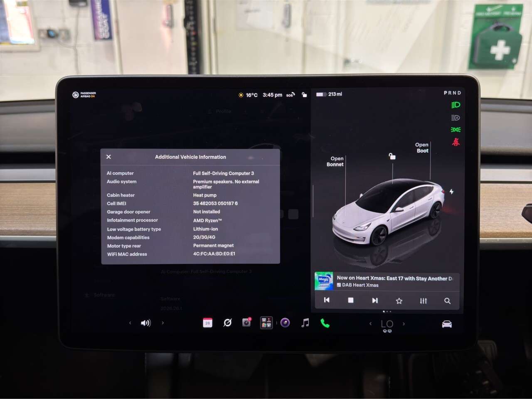Screen dimensions: 532x399
Task: Increase volume with the right chevron
Action: tap(163, 323)
